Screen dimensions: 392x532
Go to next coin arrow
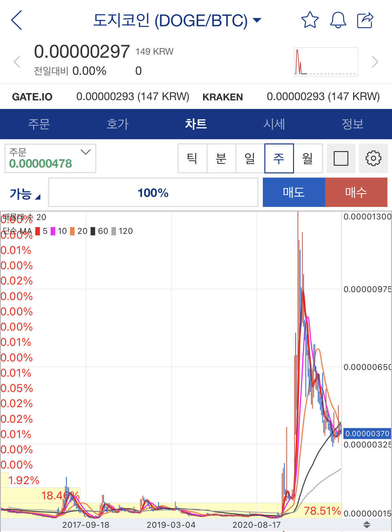tap(375, 62)
